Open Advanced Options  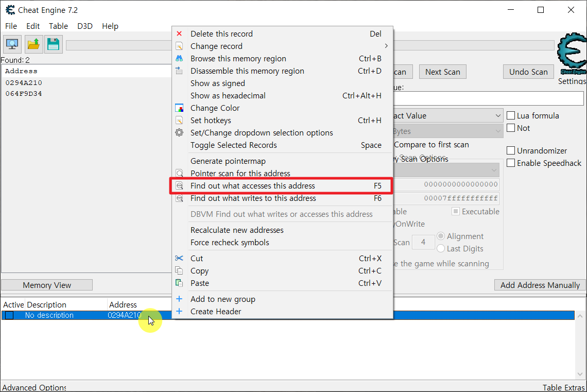(34, 387)
